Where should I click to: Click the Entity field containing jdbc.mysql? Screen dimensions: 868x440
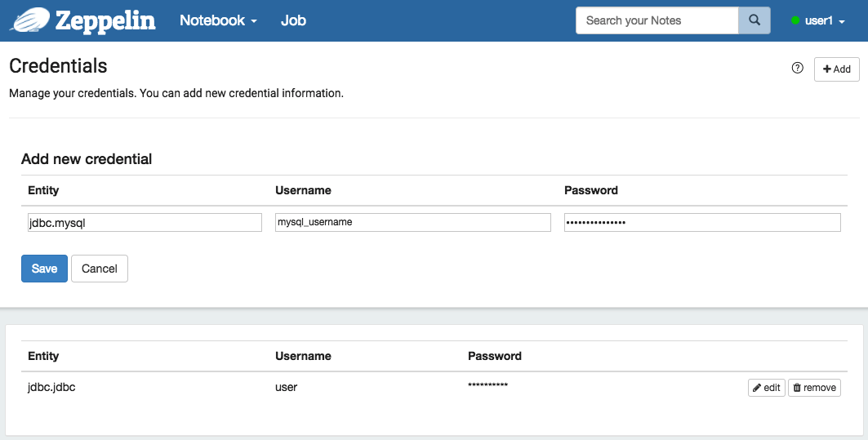click(145, 222)
